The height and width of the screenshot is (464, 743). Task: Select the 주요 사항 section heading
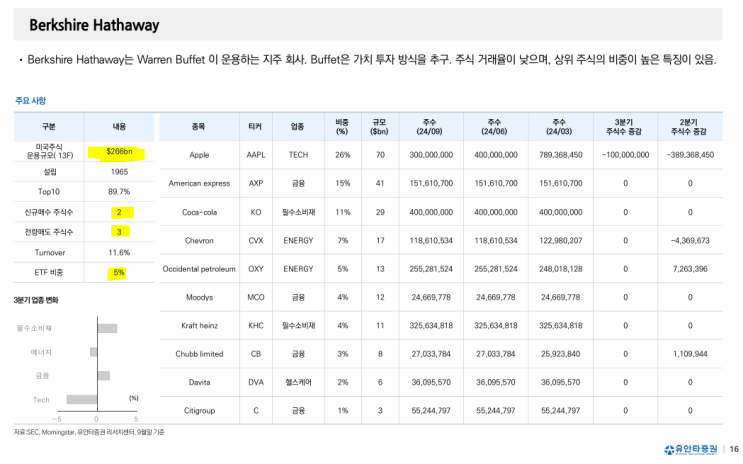[x=31, y=101]
